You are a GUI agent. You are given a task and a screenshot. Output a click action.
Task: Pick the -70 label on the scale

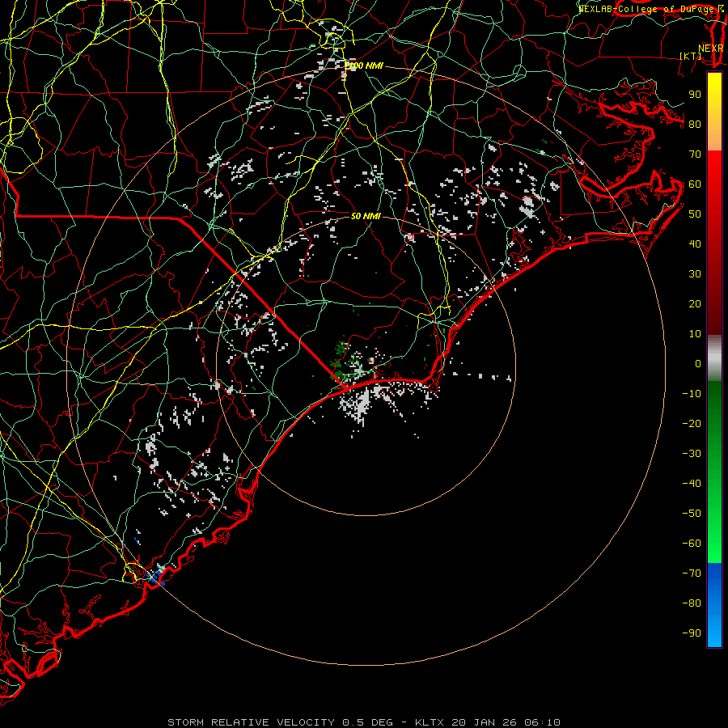[x=692, y=574]
